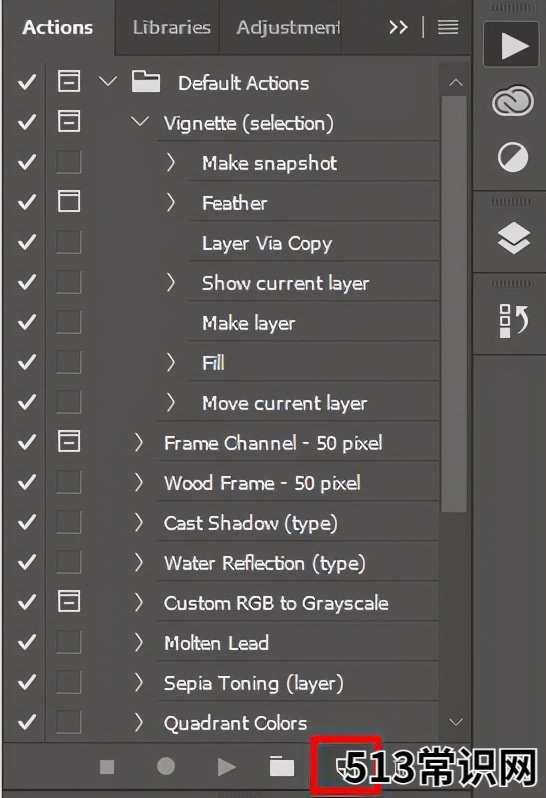Click the Stop recording square button
Viewport: 546px width, 798px height.
(x=107, y=766)
